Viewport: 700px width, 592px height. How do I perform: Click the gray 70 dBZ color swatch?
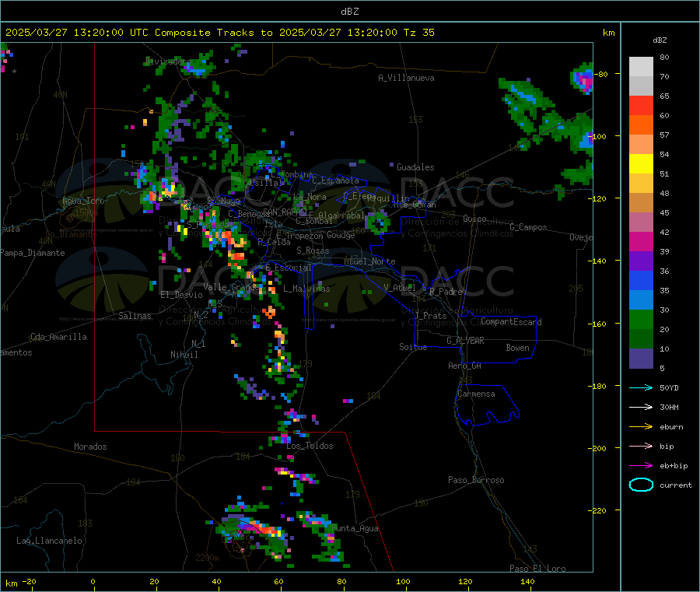pyautogui.click(x=641, y=86)
